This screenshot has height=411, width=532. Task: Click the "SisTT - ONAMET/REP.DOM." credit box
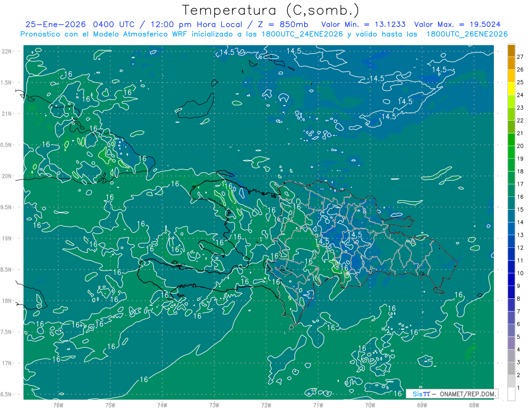click(452, 394)
